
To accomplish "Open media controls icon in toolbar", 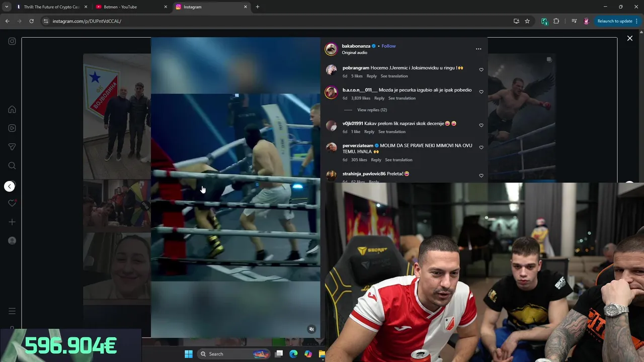I will [574, 21].
